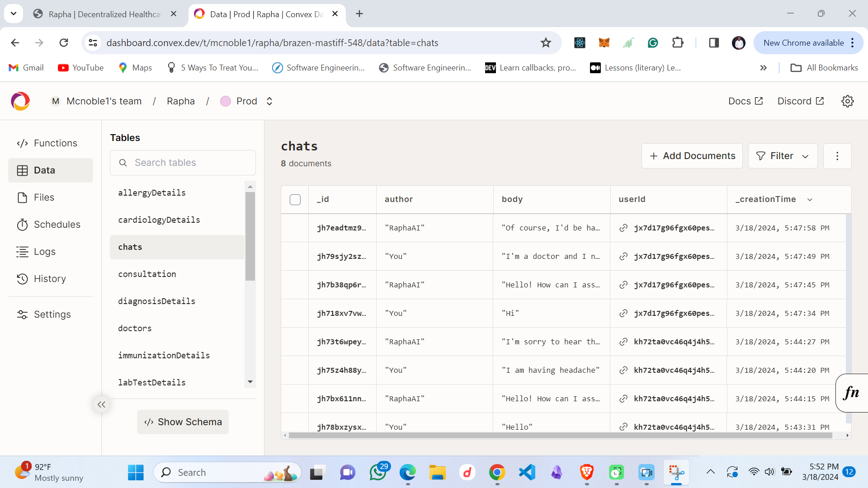Expand the Filter dropdown
This screenshot has width=868, height=488.
[x=783, y=156]
